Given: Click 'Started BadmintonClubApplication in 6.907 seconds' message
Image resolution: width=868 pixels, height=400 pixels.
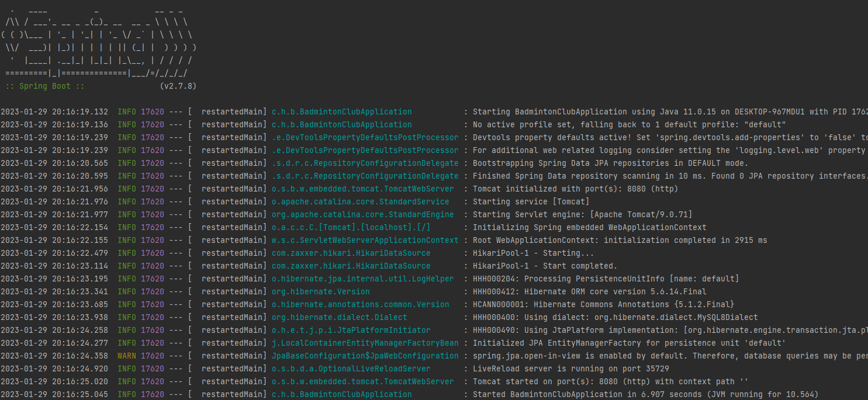Looking at the screenshot, I should point(646,394).
